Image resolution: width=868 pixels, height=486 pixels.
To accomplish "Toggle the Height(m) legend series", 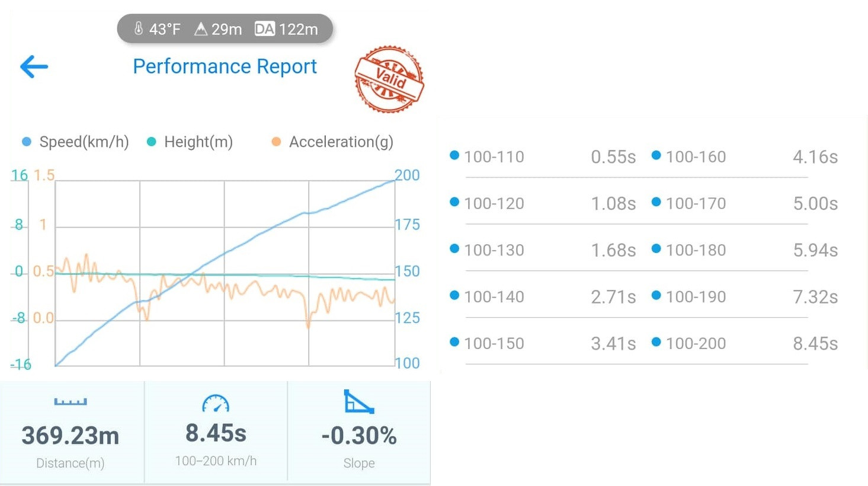I will tap(190, 142).
